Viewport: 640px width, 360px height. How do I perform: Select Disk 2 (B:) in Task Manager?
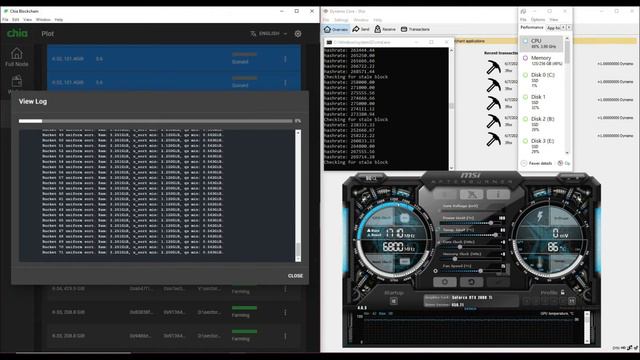(541, 124)
